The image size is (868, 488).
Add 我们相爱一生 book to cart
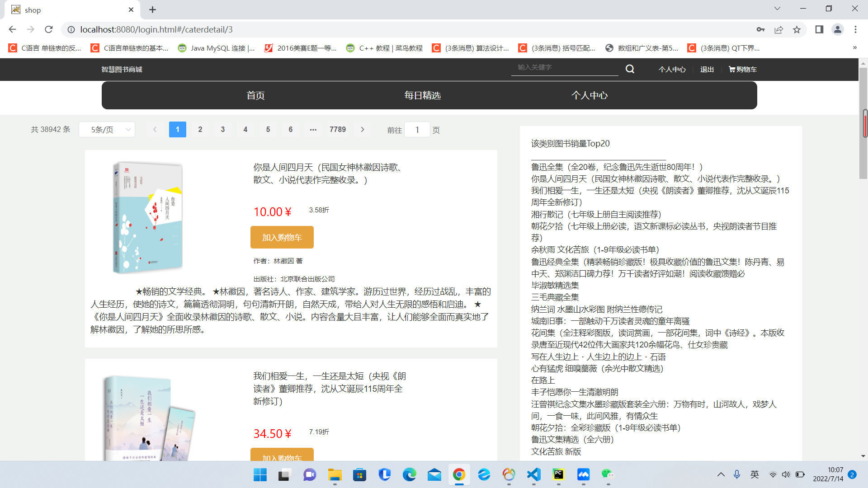pyautogui.click(x=282, y=455)
